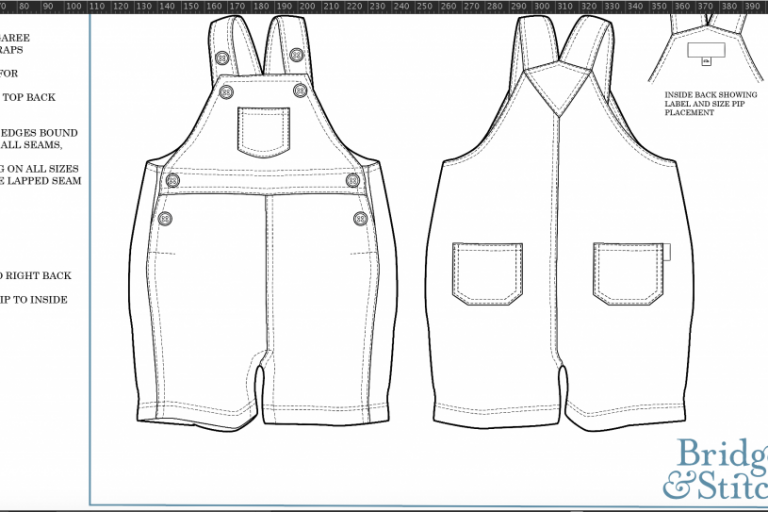Click the "FOR" note text on the left
This screenshot has width=768, height=512.
(x=9, y=73)
